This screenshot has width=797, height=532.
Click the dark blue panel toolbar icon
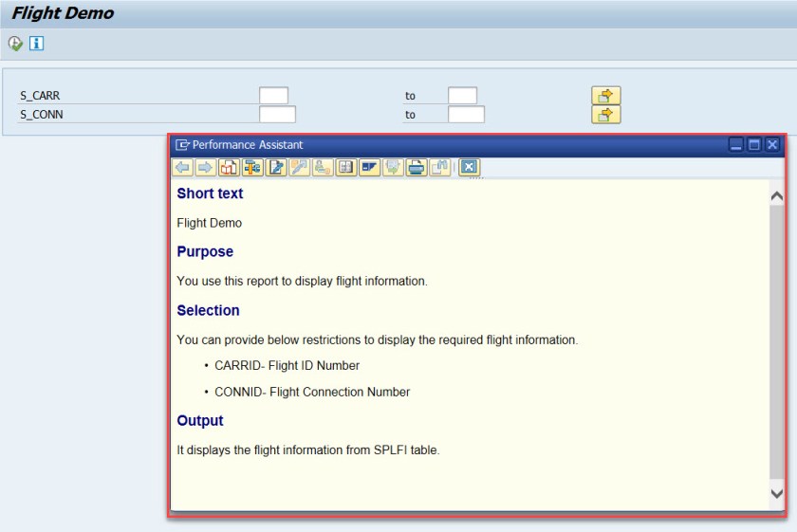tap(369, 168)
